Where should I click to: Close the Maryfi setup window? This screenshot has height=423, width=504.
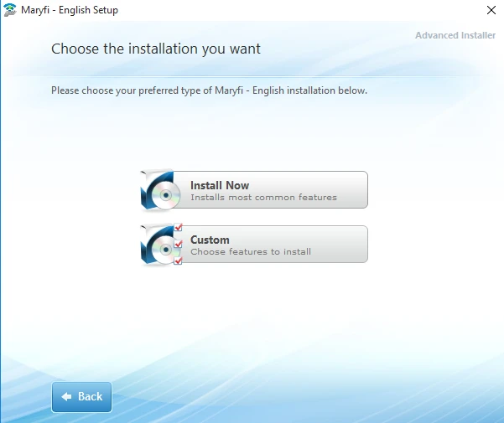[x=490, y=10]
